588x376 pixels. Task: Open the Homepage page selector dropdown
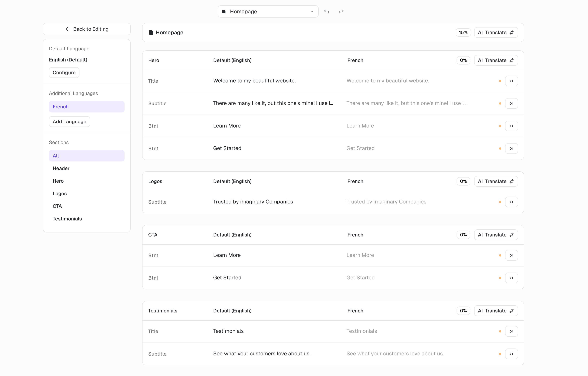[x=268, y=11]
